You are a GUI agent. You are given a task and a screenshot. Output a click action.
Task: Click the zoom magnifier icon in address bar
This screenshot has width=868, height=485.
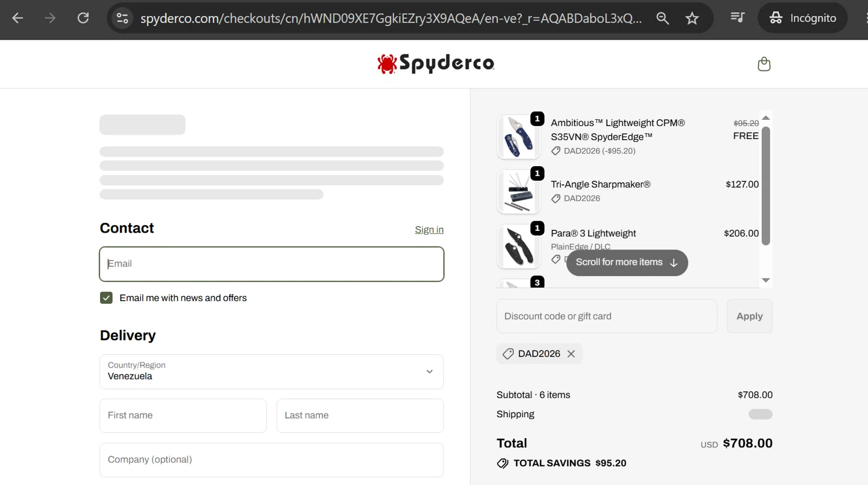click(x=663, y=18)
